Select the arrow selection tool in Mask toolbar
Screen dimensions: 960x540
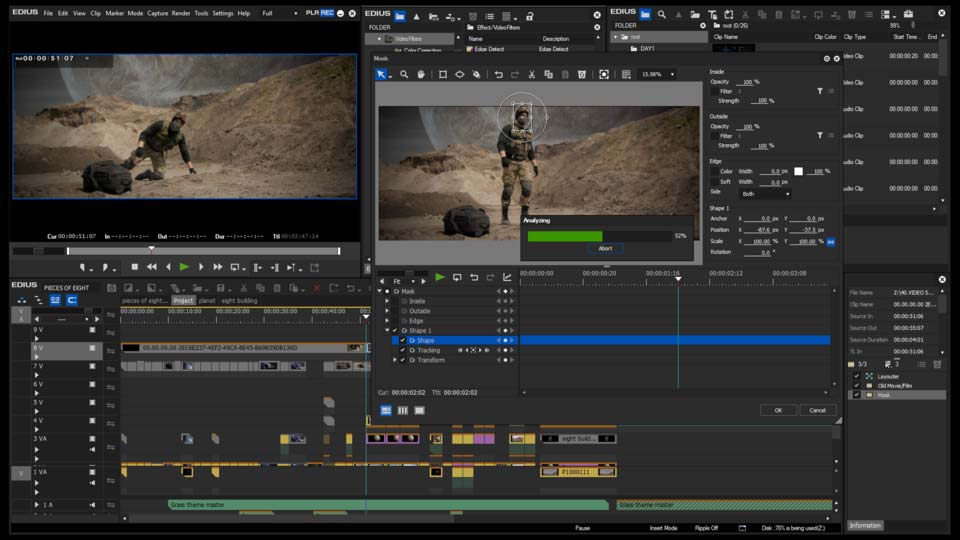click(381, 74)
